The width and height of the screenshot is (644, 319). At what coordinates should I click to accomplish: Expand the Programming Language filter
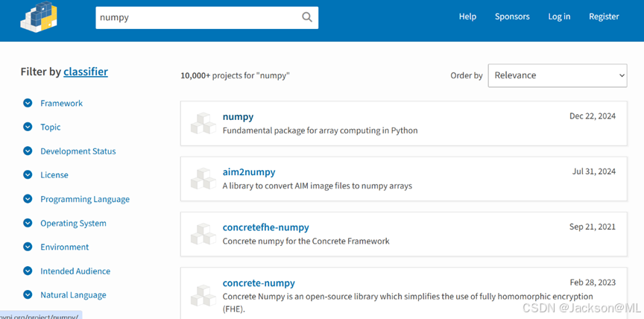click(x=84, y=199)
